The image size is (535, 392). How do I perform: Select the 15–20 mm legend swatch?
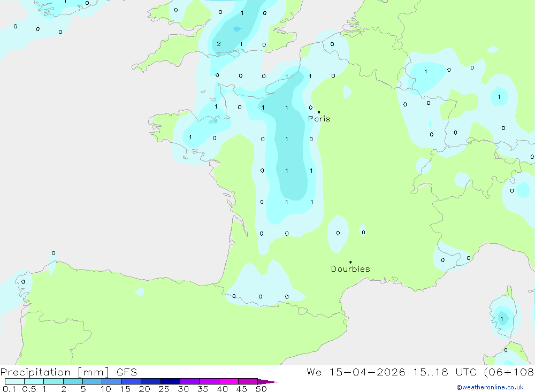point(132,381)
